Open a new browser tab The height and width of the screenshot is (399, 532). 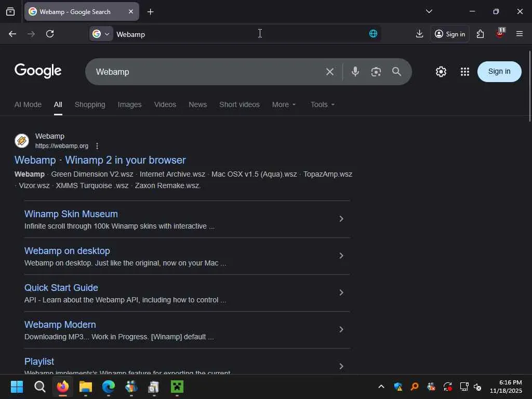click(150, 12)
